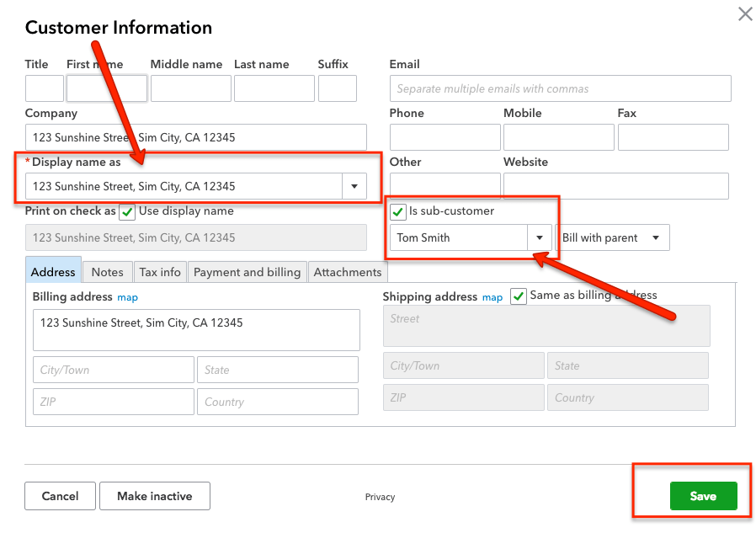The height and width of the screenshot is (533, 756).
Task: Open the billing address map link
Action: click(x=127, y=296)
